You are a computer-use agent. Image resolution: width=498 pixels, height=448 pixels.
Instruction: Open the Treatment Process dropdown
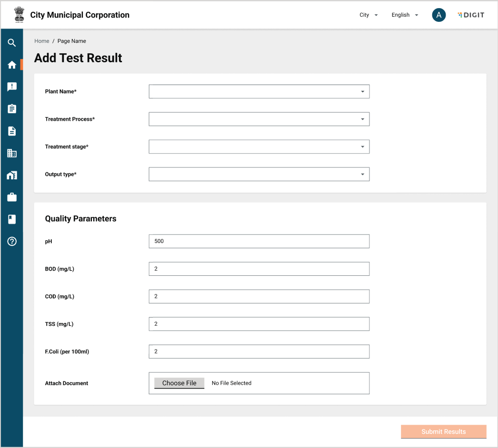coord(259,119)
